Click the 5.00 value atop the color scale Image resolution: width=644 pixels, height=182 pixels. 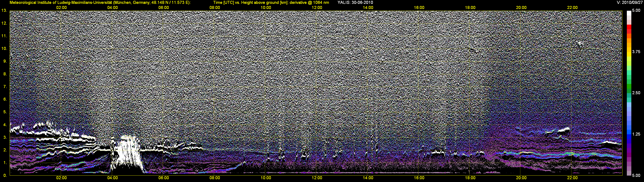pyautogui.click(x=636, y=10)
